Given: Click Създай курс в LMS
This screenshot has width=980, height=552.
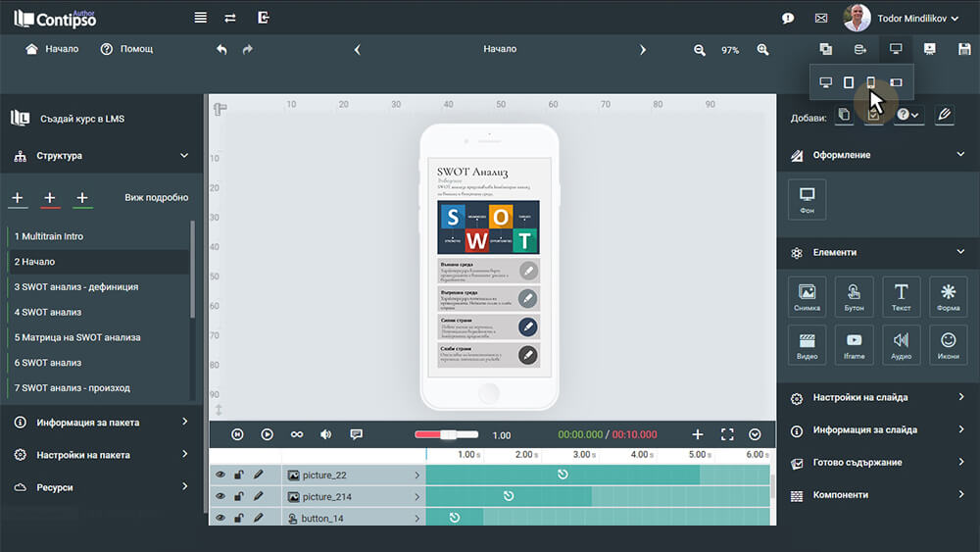Looking at the screenshot, I should click(68, 119).
